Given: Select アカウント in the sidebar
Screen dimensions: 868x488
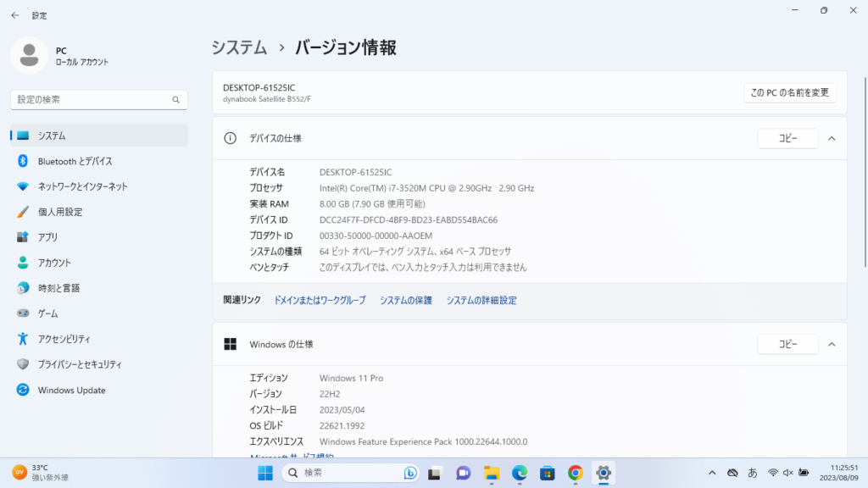Looking at the screenshot, I should point(54,263).
